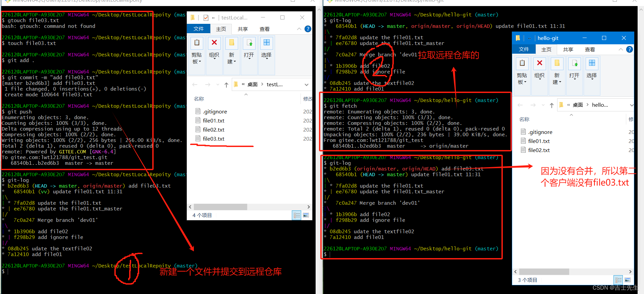Open 主页 tab in hello-git explorer

546,49
